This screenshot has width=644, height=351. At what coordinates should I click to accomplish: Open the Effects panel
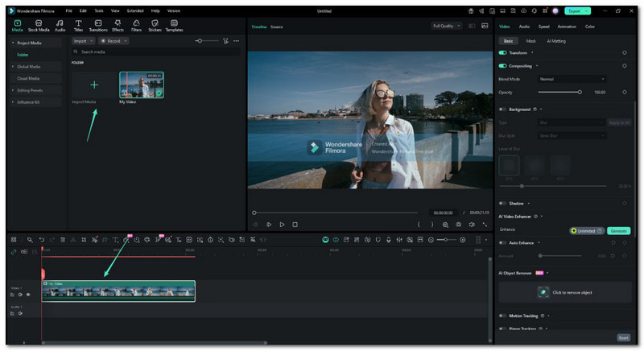click(x=118, y=26)
